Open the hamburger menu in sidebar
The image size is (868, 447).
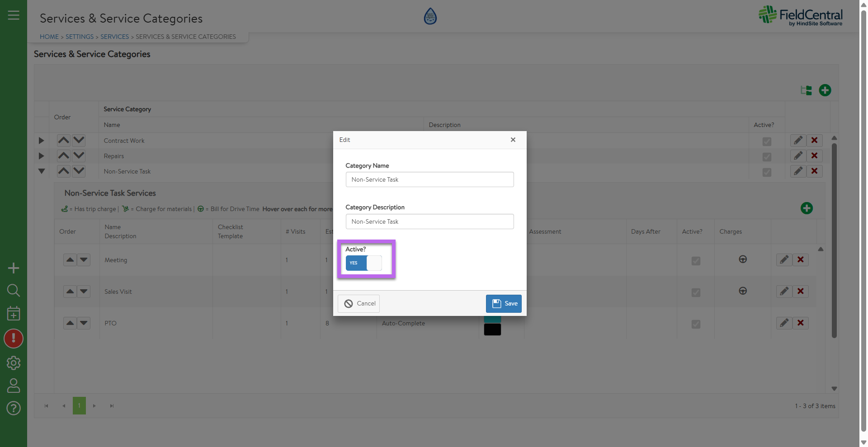pyautogui.click(x=14, y=15)
